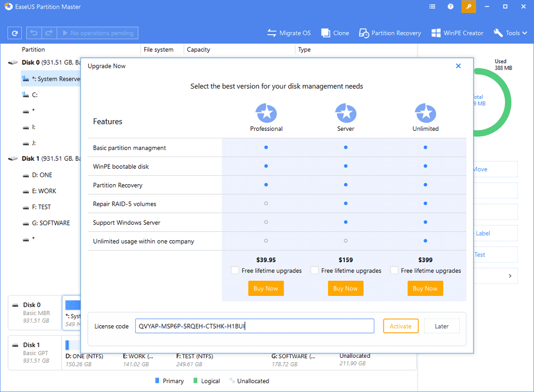Click the refresh icon in toolbar
Image resolution: width=534 pixels, height=392 pixels.
click(x=14, y=33)
